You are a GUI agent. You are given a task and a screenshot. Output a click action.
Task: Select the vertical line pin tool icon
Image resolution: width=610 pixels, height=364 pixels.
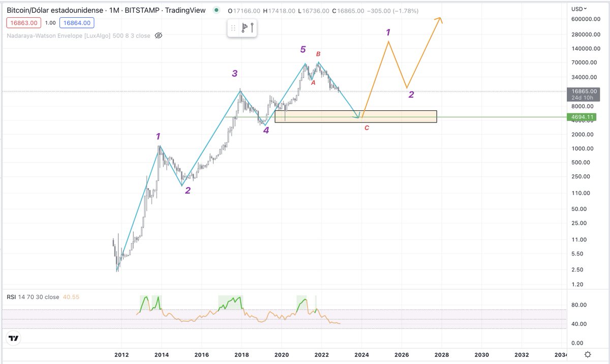coord(252,27)
